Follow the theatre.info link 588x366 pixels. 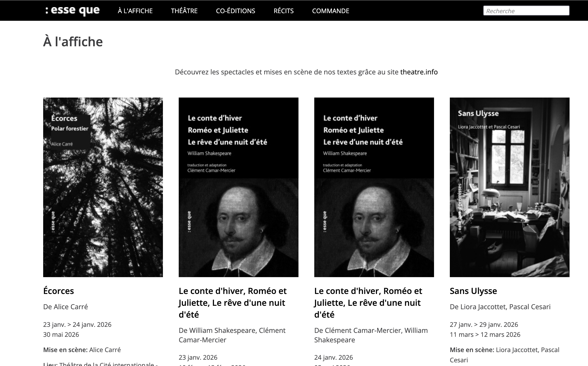click(419, 72)
